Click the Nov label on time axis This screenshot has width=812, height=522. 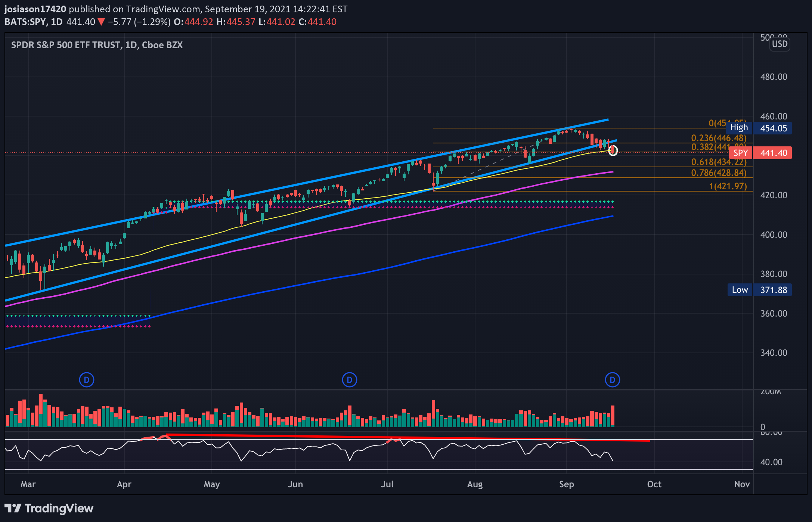(742, 484)
